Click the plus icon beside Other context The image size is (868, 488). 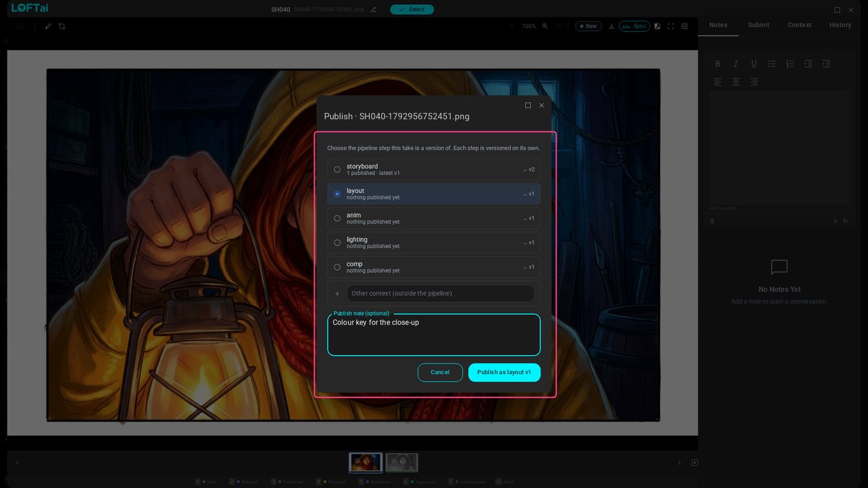(337, 293)
